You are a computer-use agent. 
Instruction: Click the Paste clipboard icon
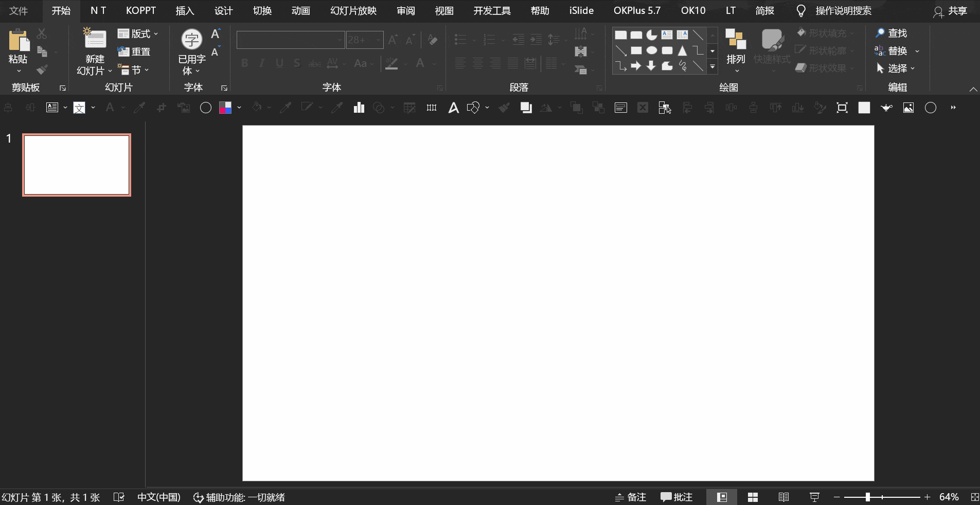pos(19,41)
